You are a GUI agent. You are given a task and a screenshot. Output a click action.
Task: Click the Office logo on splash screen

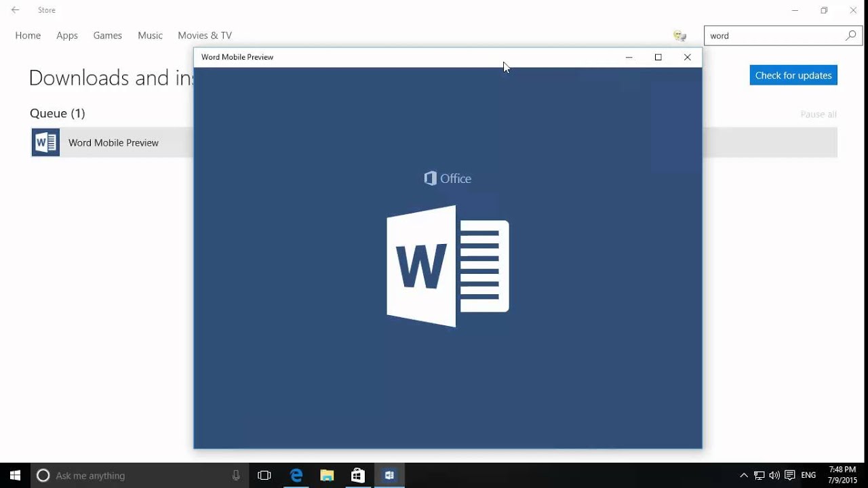tap(448, 178)
